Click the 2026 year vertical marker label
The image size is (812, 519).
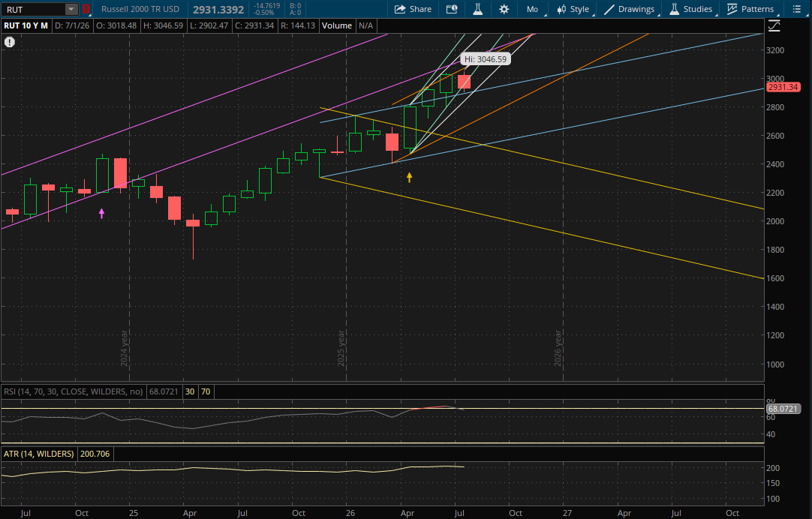point(558,348)
